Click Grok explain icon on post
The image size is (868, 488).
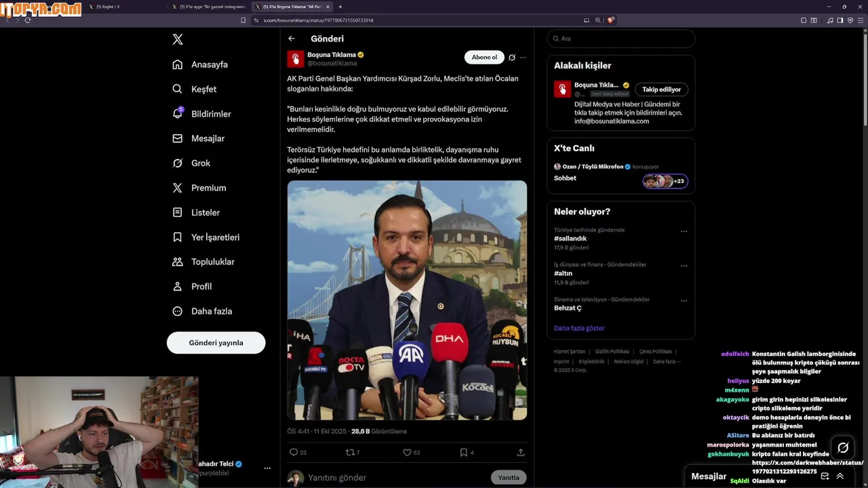(x=512, y=58)
